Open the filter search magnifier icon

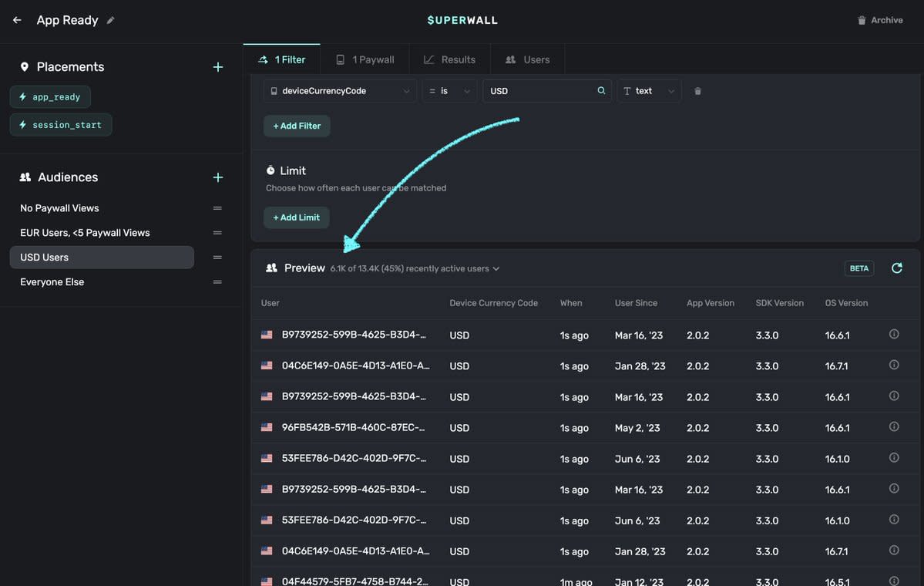click(600, 90)
